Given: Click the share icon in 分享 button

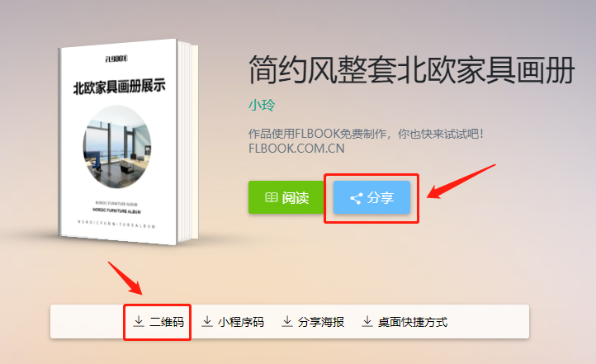Looking at the screenshot, I should [356, 198].
